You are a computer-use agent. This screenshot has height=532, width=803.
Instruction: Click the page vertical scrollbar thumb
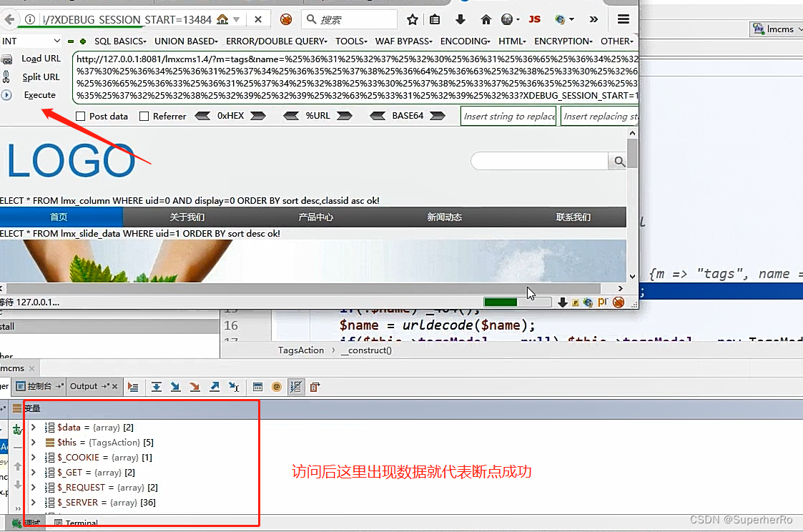[x=633, y=153]
